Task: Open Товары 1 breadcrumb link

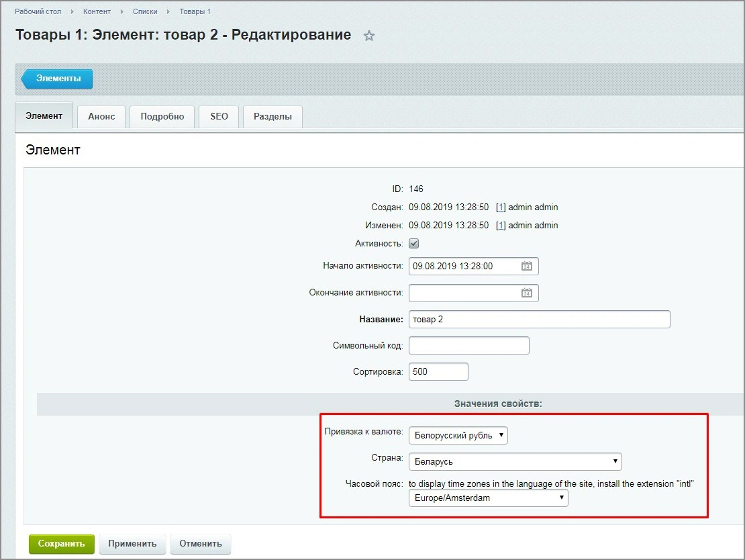Action: pyautogui.click(x=195, y=11)
